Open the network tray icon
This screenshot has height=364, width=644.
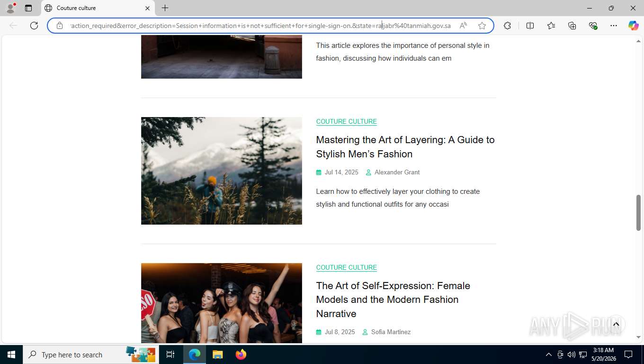(583, 355)
